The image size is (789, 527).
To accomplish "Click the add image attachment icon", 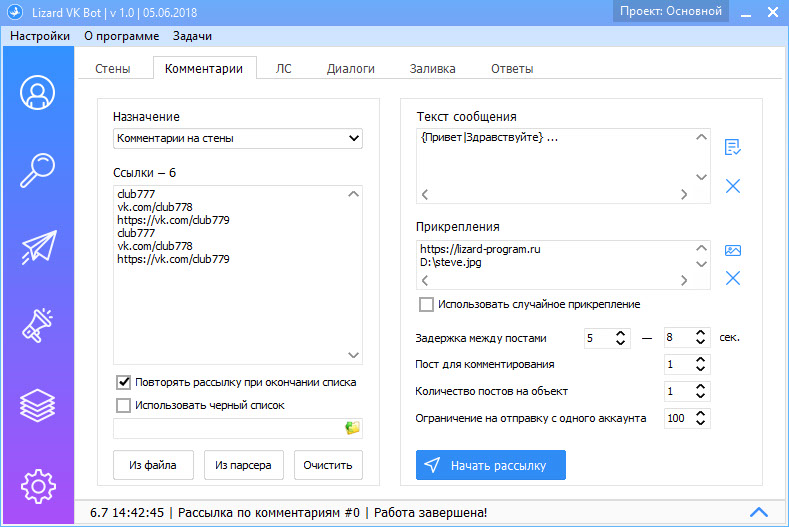I will (x=732, y=251).
